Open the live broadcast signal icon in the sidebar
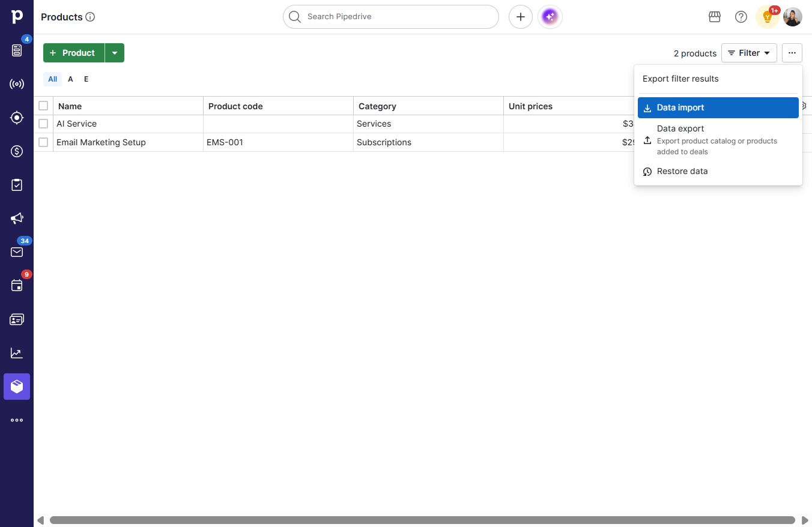The height and width of the screenshot is (527, 812). click(x=17, y=84)
